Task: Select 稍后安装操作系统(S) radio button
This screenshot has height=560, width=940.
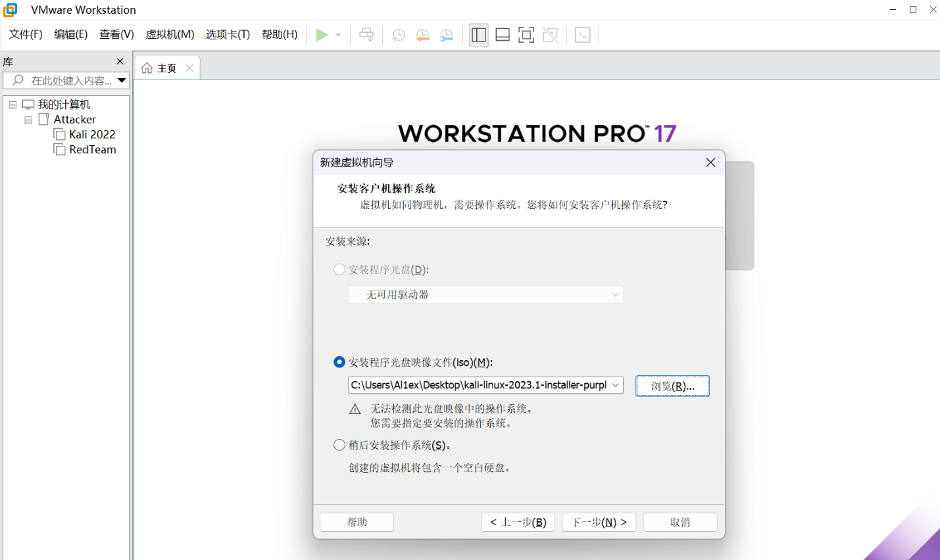Action: (x=339, y=445)
